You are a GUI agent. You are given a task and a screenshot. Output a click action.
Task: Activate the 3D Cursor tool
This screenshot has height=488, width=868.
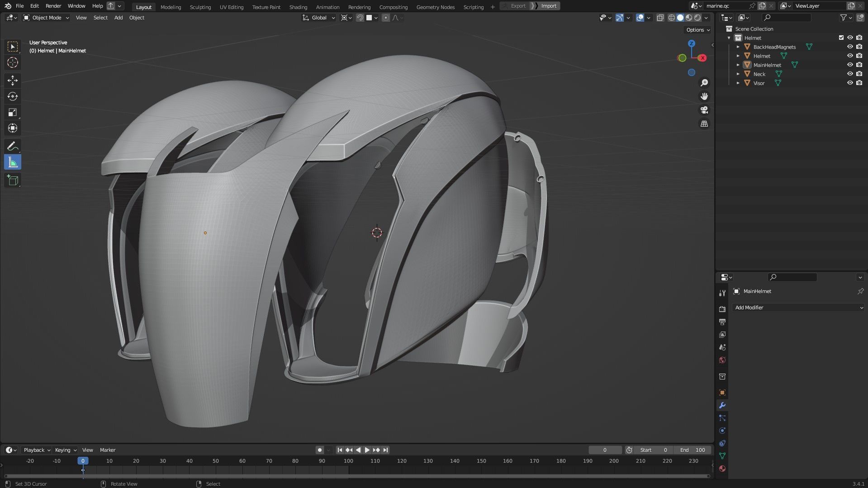coord(13,62)
